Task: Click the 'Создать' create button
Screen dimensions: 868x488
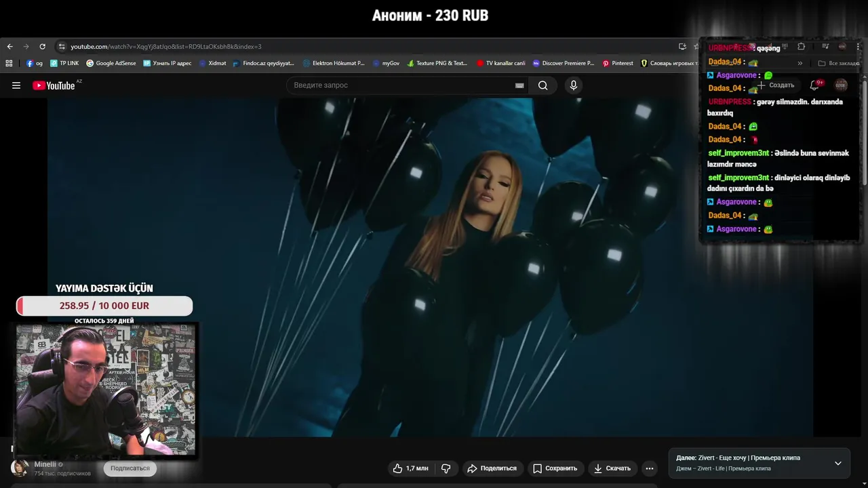Action: [x=776, y=85]
